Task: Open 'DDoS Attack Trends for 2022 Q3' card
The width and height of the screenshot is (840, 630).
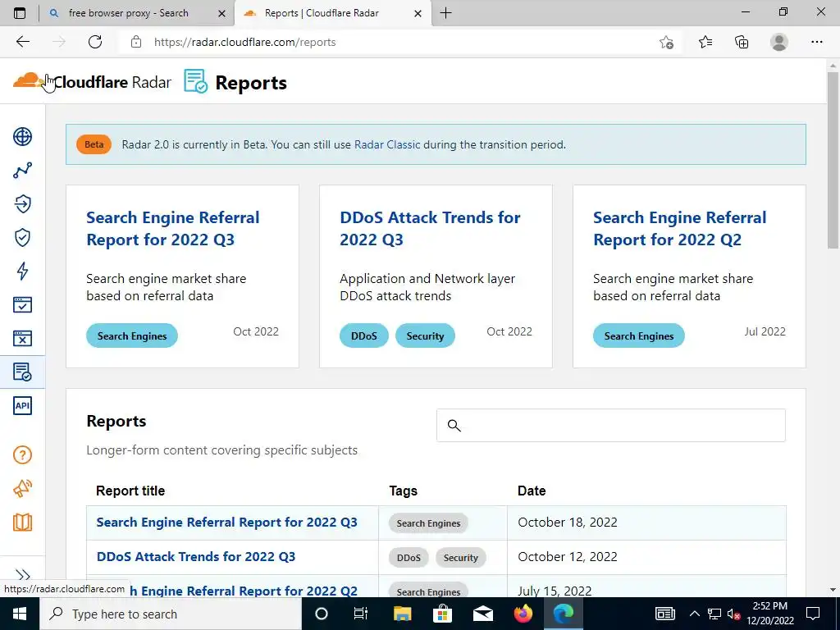Action: coord(430,228)
